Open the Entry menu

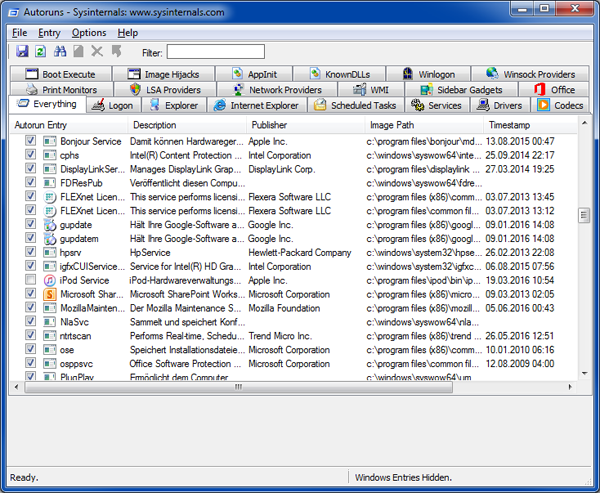point(49,33)
